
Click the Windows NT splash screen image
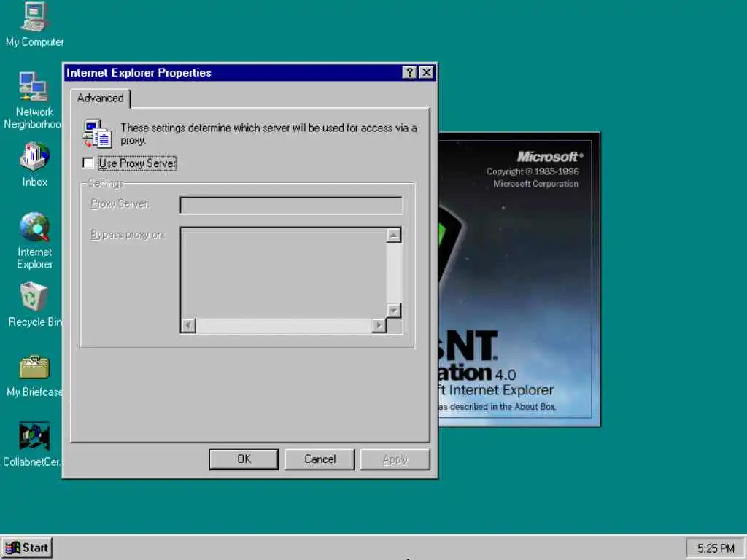pyautogui.click(x=519, y=279)
